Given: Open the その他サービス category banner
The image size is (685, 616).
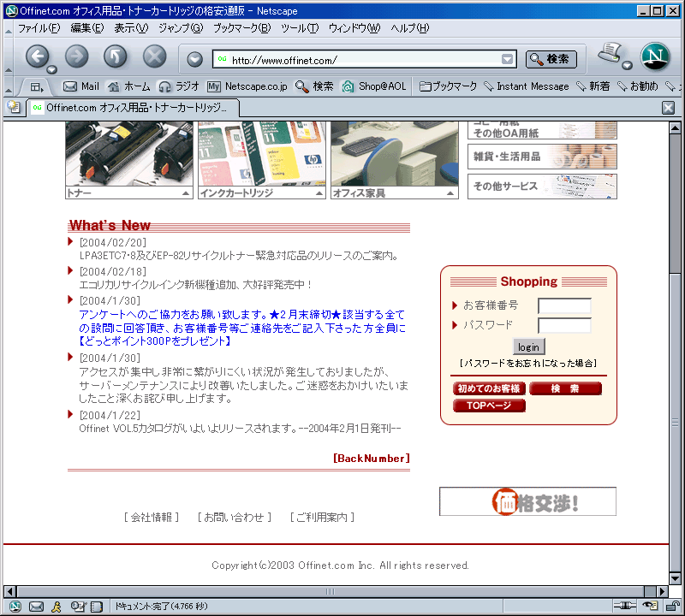Looking at the screenshot, I should 542,187.
